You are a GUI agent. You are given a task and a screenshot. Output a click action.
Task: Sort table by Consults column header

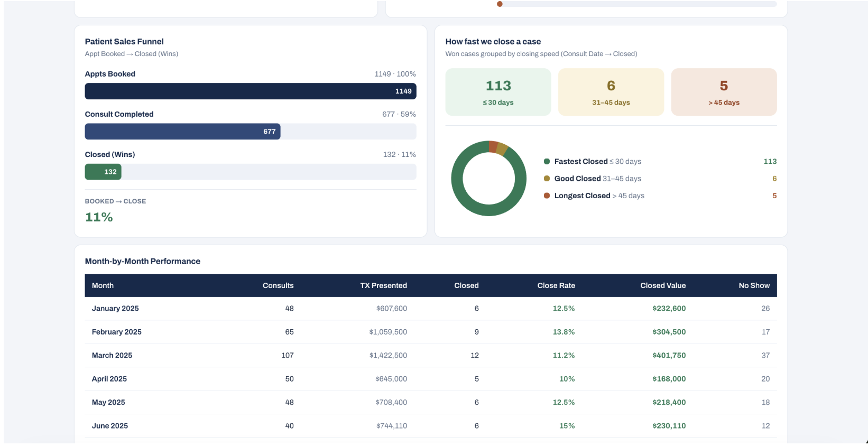click(x=278, y=285)
